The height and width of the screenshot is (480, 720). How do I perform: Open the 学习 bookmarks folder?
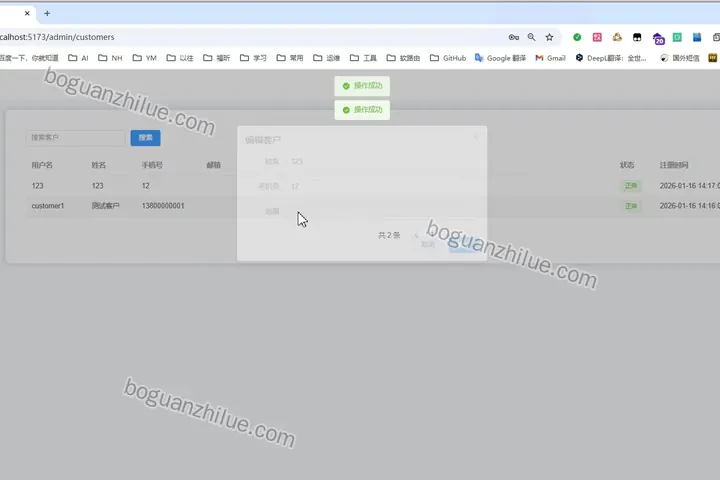coord(253,58)
